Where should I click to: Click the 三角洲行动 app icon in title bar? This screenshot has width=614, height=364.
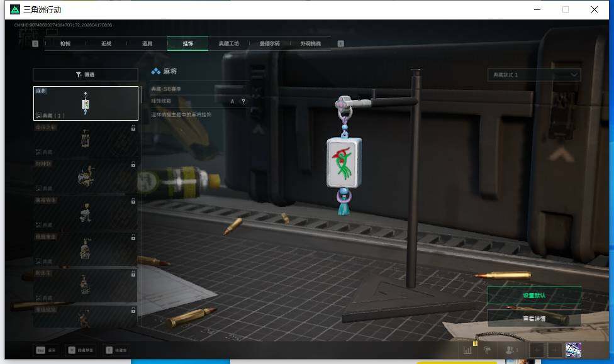15,9
